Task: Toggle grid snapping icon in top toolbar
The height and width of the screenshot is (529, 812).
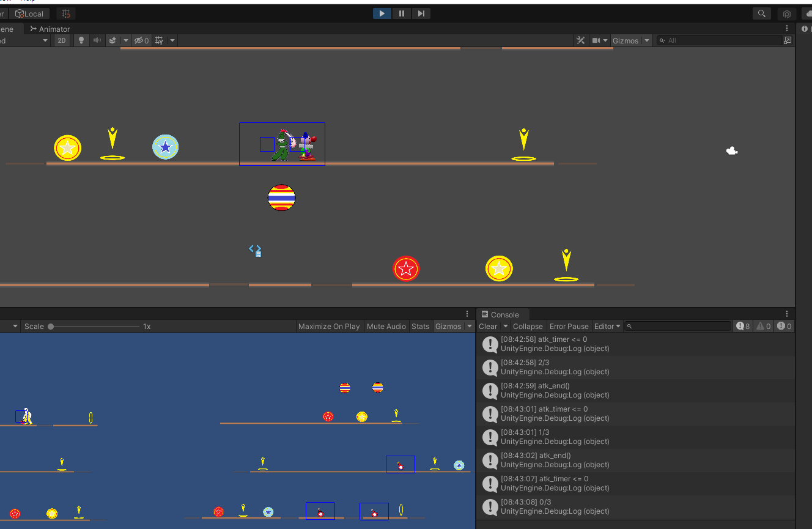Action: [66, 13]
